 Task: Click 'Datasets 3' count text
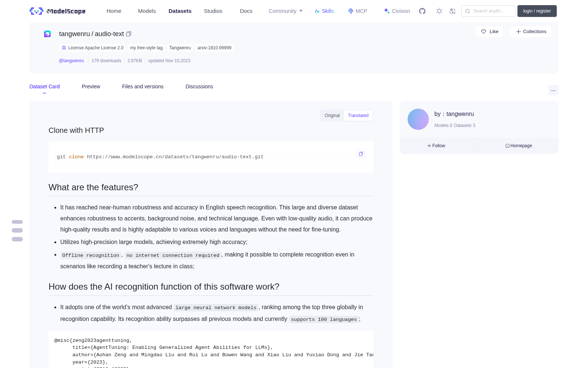tap(465, 125)
